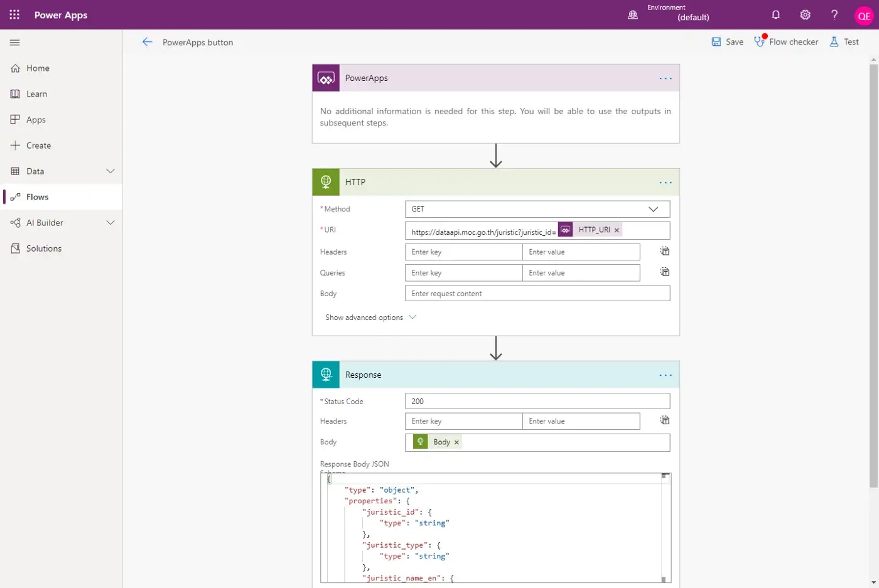Open the Flow checker
879x588 pixels.
(x=786, y=41)
